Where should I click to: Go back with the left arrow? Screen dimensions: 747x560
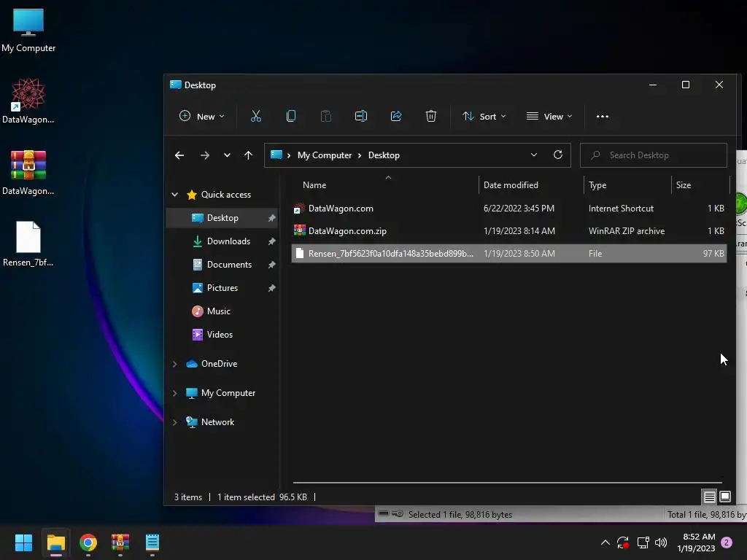click(179, 155)
